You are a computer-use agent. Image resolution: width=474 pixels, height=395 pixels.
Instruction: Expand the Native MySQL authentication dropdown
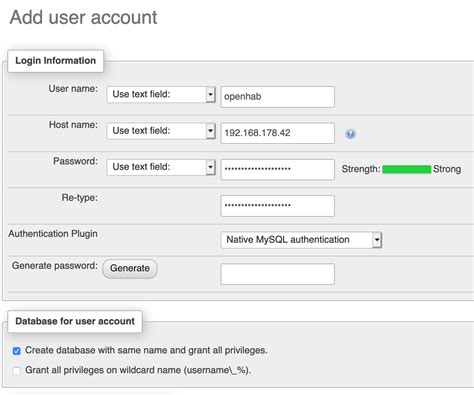pyautogui.click(x=301, y=240)
